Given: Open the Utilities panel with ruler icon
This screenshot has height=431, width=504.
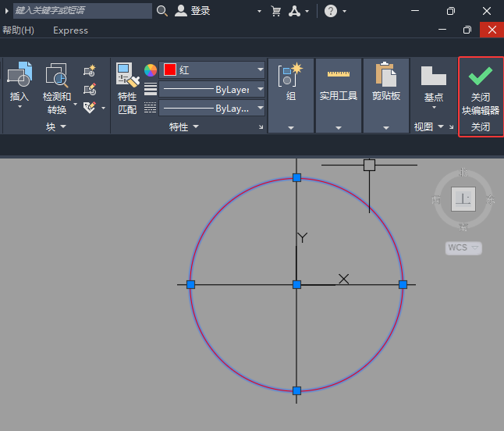Looking at the screenshot, I should tap(339, 74).
